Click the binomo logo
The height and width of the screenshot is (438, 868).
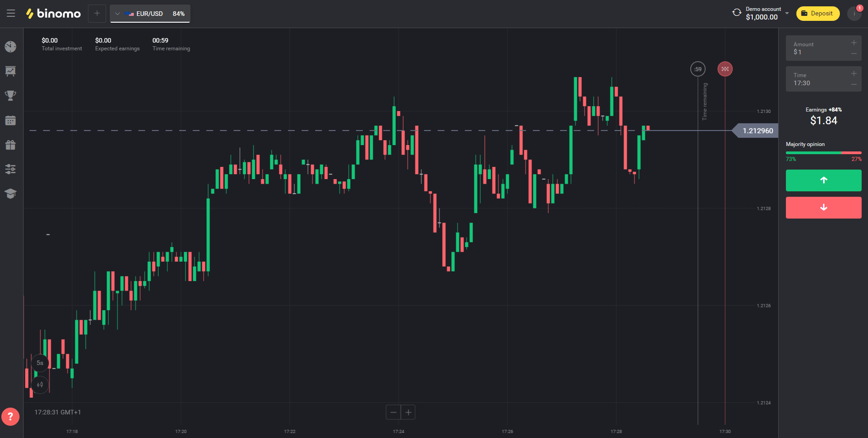[x=54, y=14]
